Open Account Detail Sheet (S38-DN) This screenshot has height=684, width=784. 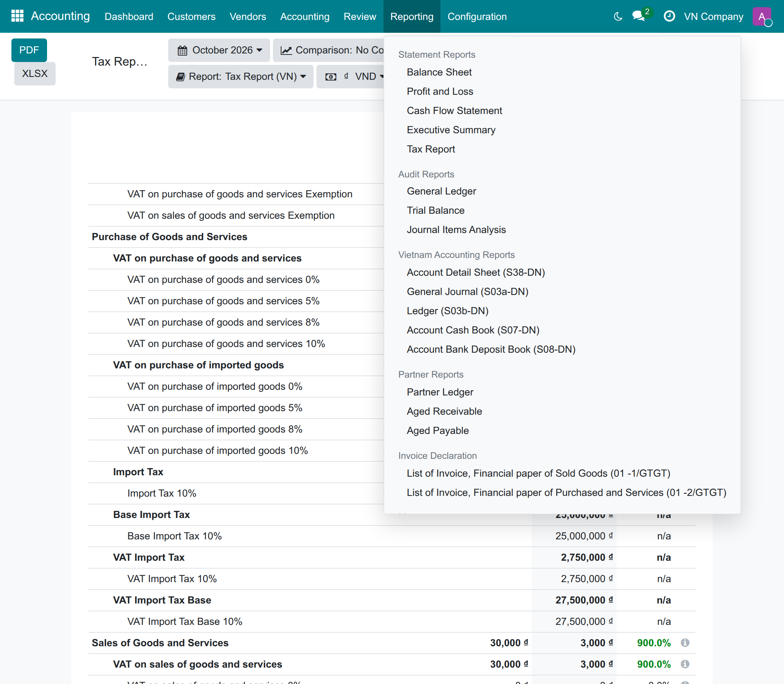pyautogui.click(x=475, y=273)
